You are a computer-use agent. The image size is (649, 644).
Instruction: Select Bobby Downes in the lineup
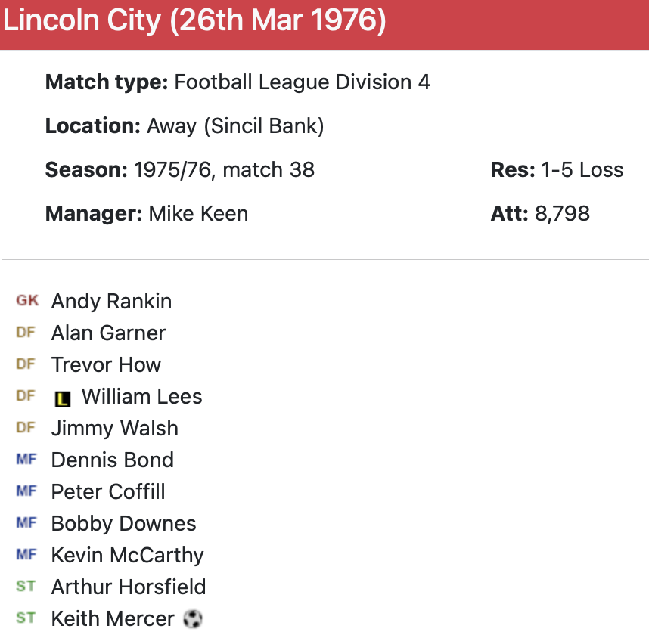tap(123, 523)
